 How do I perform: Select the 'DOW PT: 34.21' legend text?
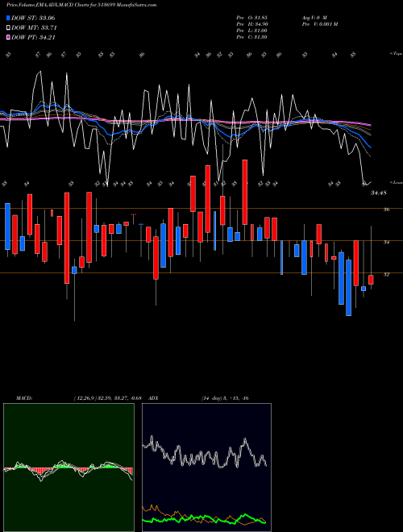33,38
